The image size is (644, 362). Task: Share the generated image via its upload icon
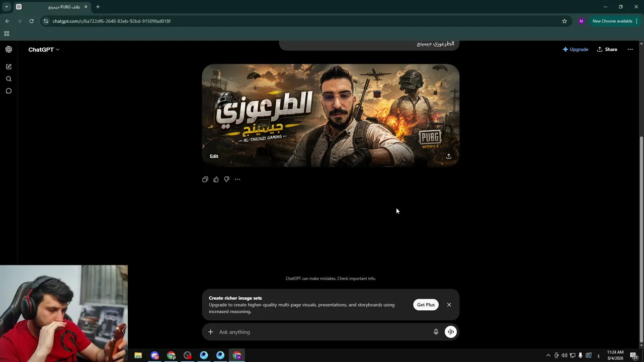449,156
